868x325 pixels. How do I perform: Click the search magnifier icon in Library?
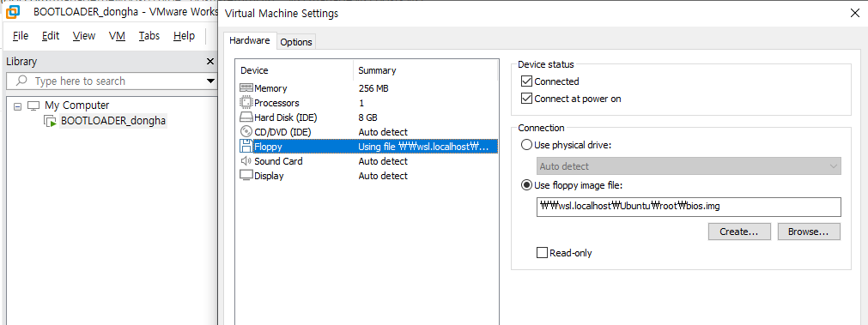(21, 81)
